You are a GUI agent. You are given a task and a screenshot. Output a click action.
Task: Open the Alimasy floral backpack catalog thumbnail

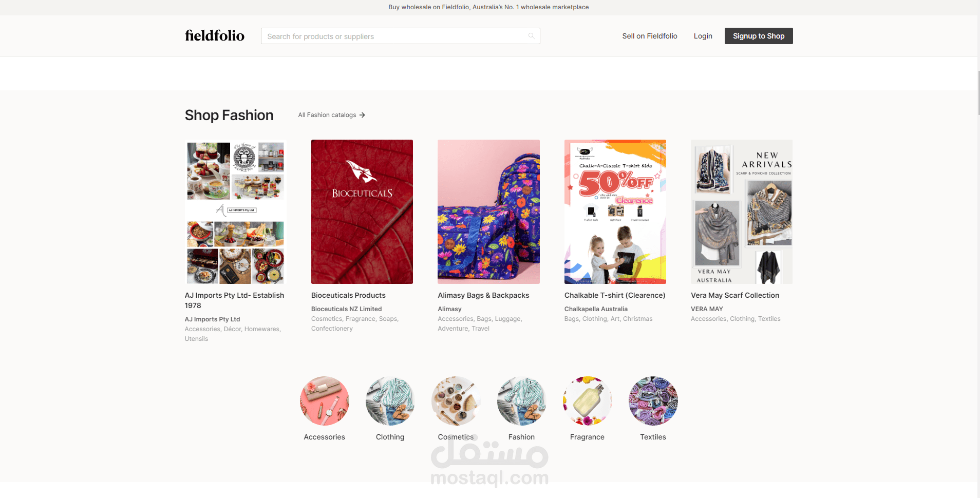pyautogui.click(x=488, y=212)
